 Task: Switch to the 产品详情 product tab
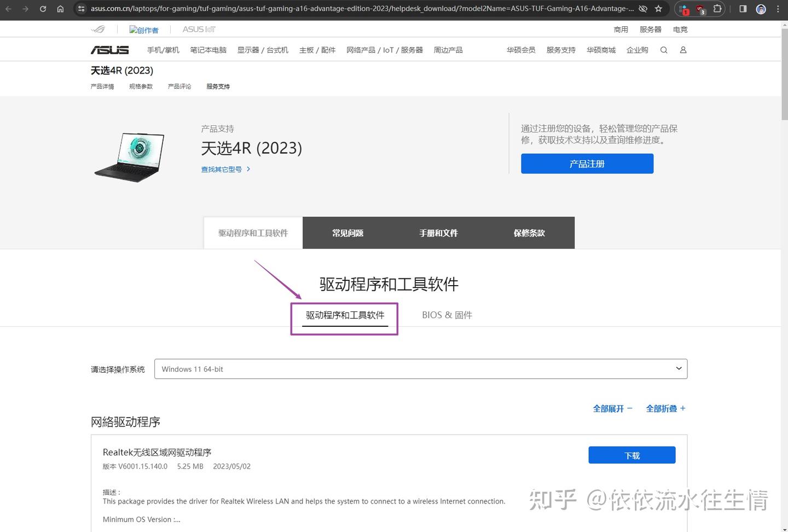102,86
